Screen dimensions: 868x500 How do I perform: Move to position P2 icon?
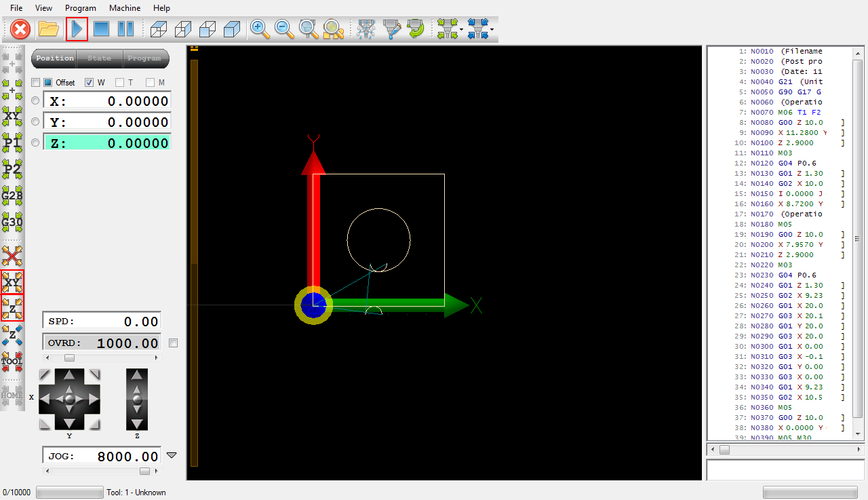[x=12, y=168]
